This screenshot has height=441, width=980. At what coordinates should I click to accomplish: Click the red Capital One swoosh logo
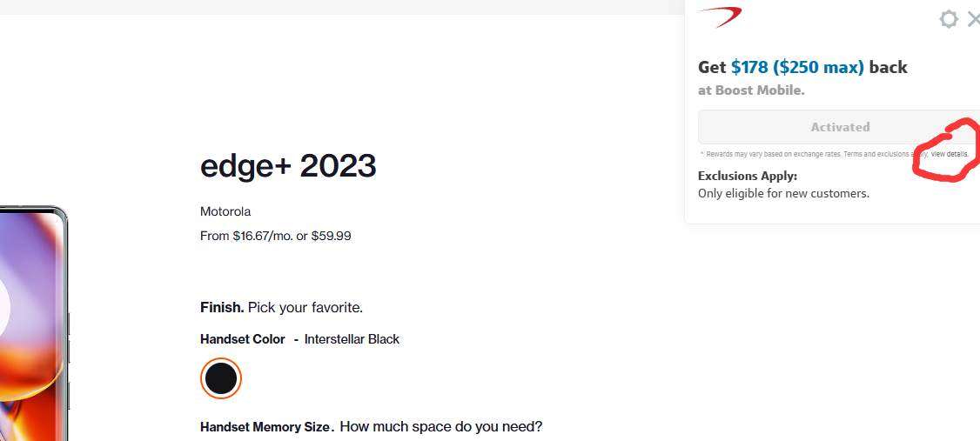pyautogui.click(x=721, y=17)
